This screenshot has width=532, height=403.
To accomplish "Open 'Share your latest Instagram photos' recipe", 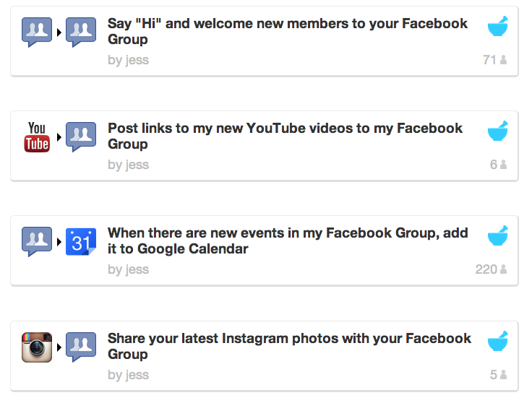I will tap(289, 346).
